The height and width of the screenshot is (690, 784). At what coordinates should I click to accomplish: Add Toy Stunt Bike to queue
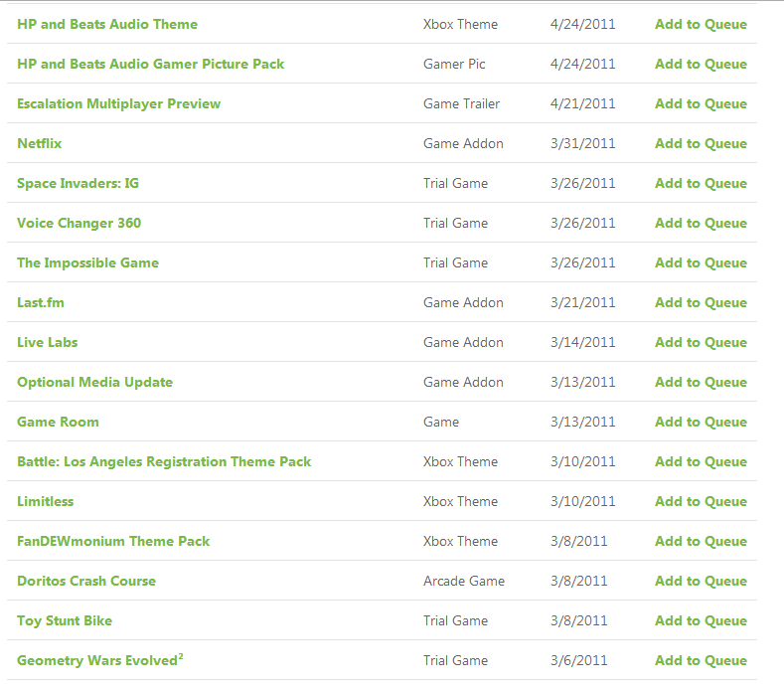coord(701,621)
